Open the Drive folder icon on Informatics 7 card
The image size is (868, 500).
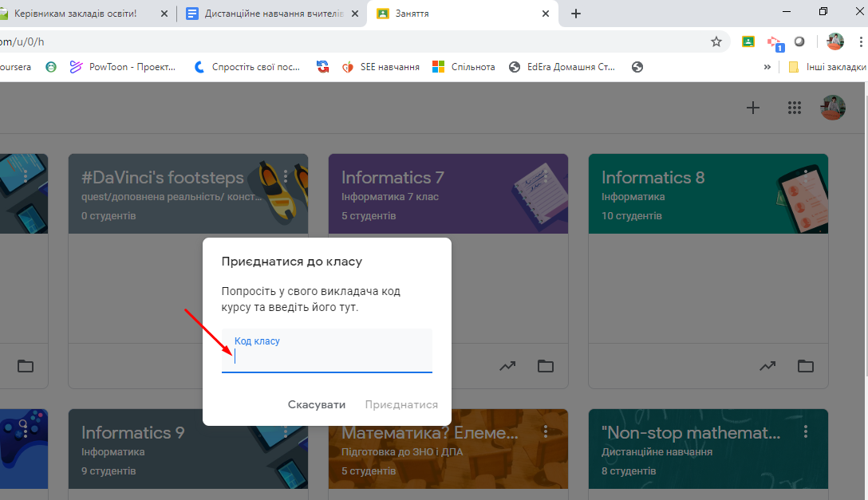click(545, 365)
